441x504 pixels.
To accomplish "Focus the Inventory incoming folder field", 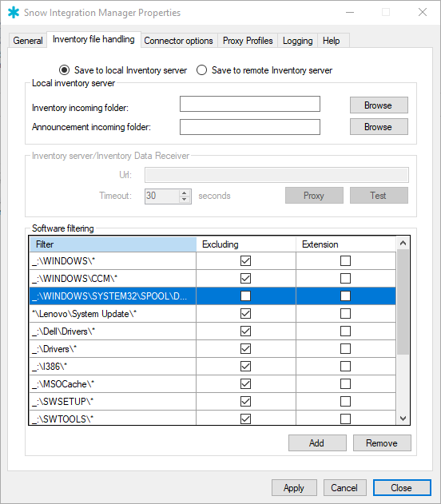I will [250, 104].
